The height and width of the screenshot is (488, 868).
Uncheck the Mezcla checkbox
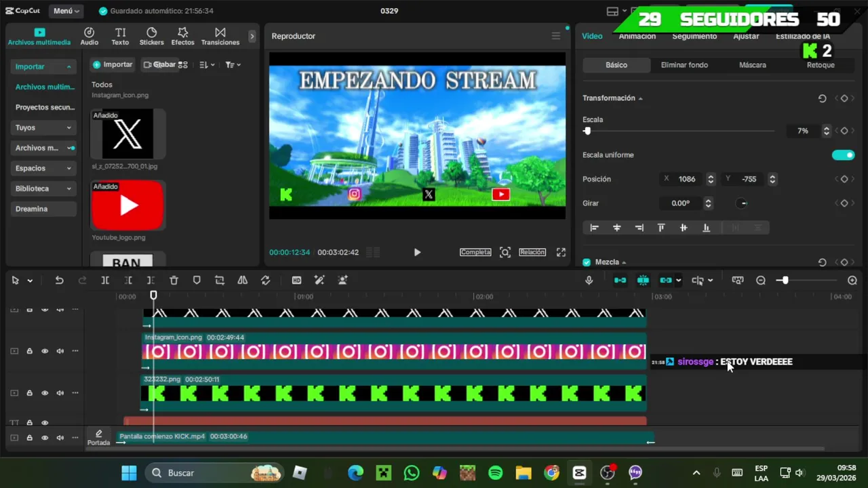(x=587, y=262)
